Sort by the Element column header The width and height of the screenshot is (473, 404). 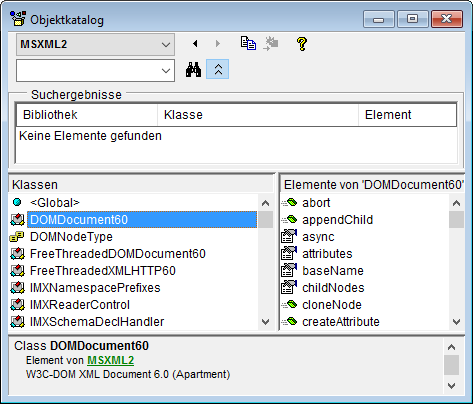tap(407, 115)
